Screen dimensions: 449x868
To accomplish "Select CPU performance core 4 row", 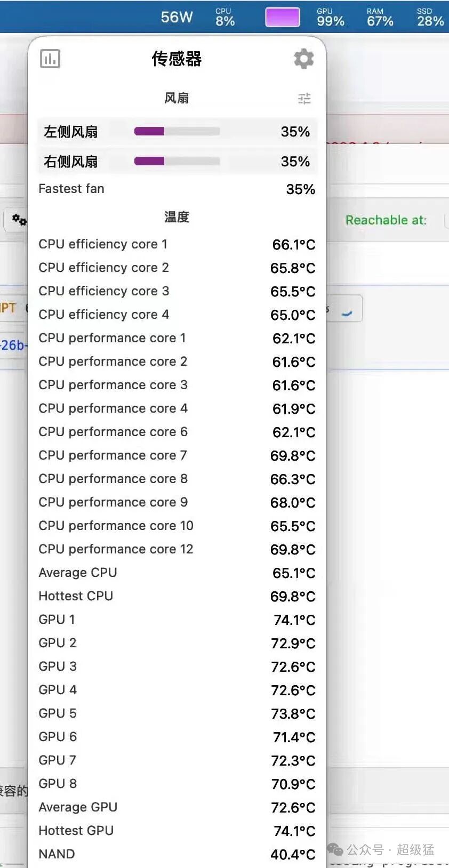I will click(177, 408).
